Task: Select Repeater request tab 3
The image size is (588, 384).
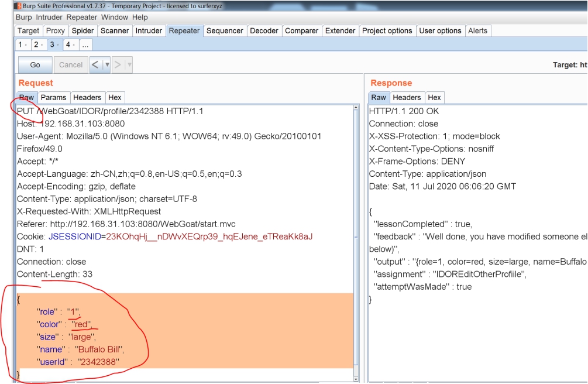Action: point(52,44)
